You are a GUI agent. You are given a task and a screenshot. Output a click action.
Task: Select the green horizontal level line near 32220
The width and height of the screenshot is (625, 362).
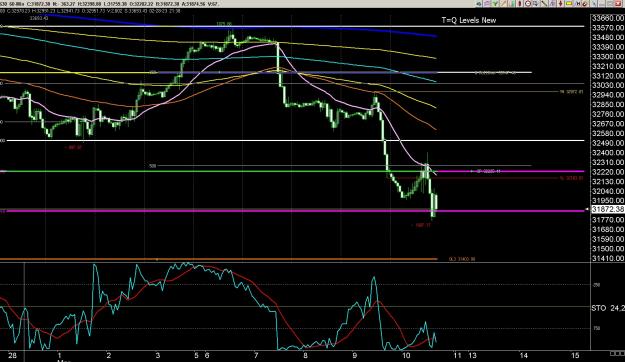point(218,171)
